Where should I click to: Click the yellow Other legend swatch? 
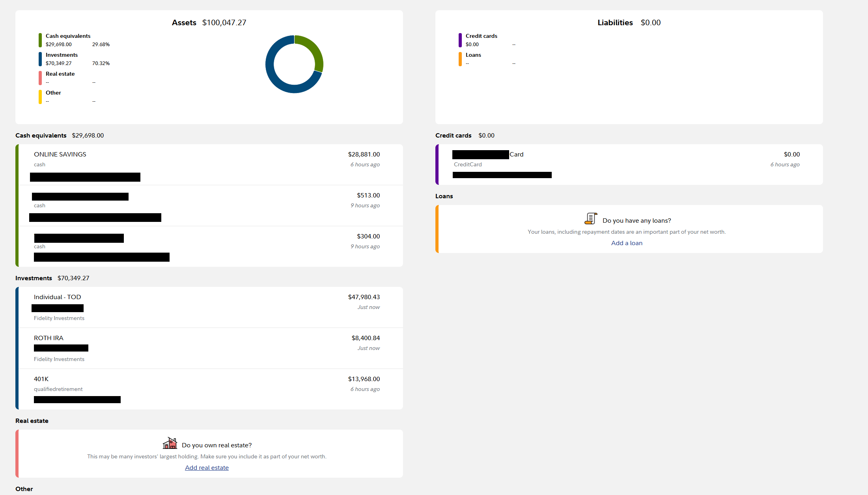click(x=40, y=97)
